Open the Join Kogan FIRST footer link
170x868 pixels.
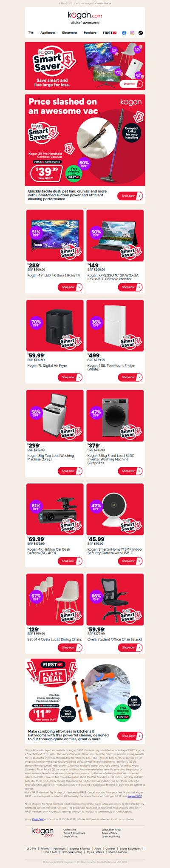click(x=111, y=830)
